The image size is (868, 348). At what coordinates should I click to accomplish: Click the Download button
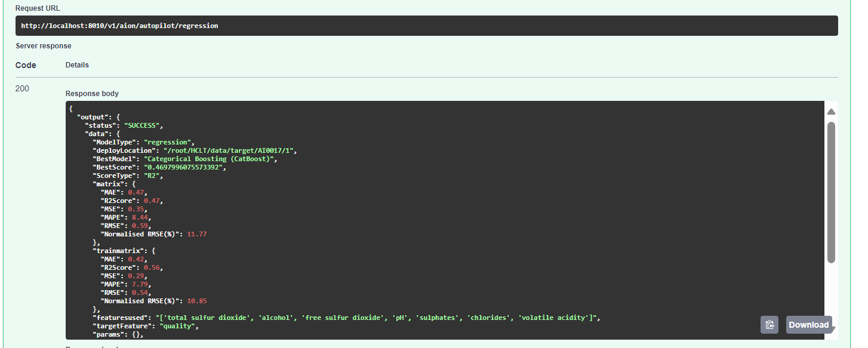point(808,325)
